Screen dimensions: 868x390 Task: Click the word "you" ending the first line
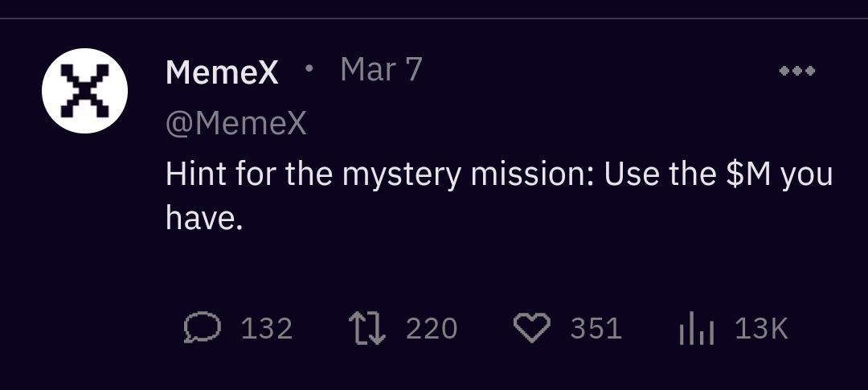[x=807, y=176]
